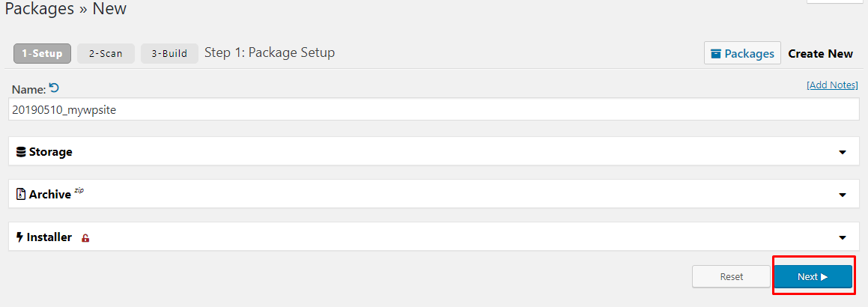Expand the Installer section arrow

pyautogui.click(x=843, y=238)
